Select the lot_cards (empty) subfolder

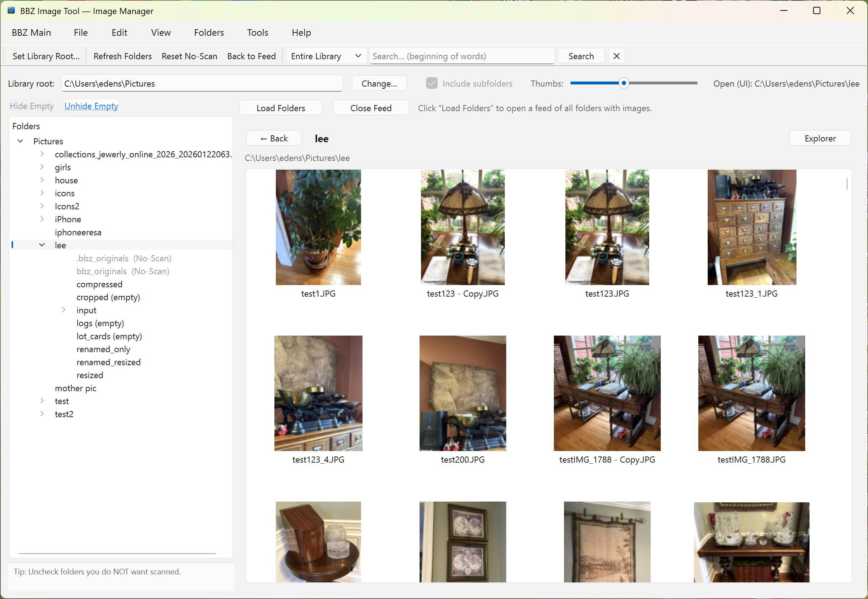click(109, 336)
